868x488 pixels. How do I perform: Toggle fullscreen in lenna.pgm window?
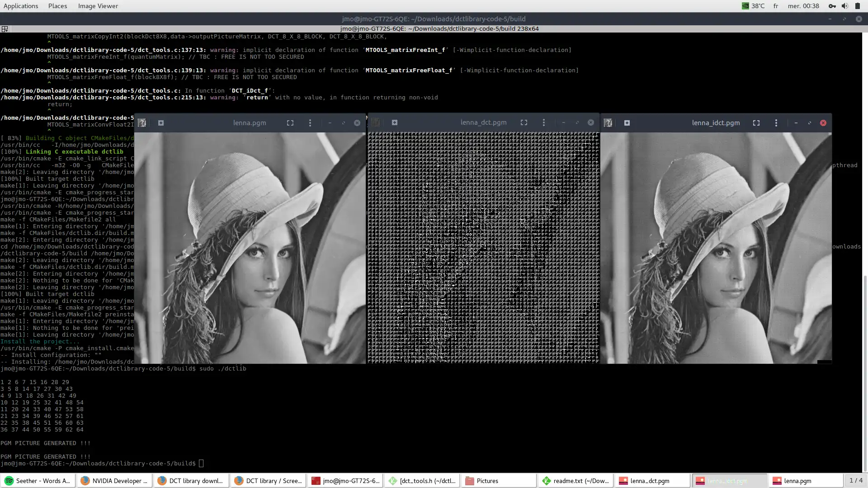pos(290,123)
